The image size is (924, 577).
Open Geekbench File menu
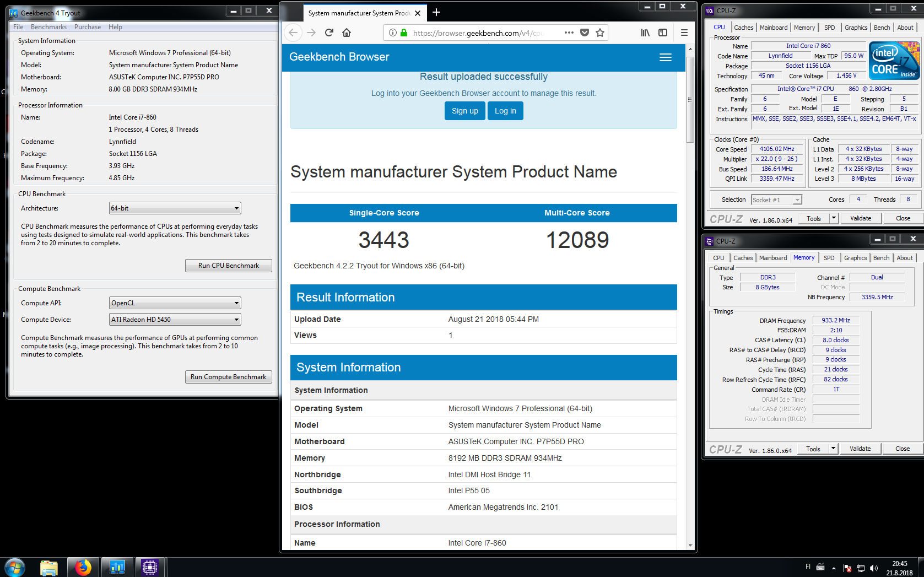coord(18,27)
